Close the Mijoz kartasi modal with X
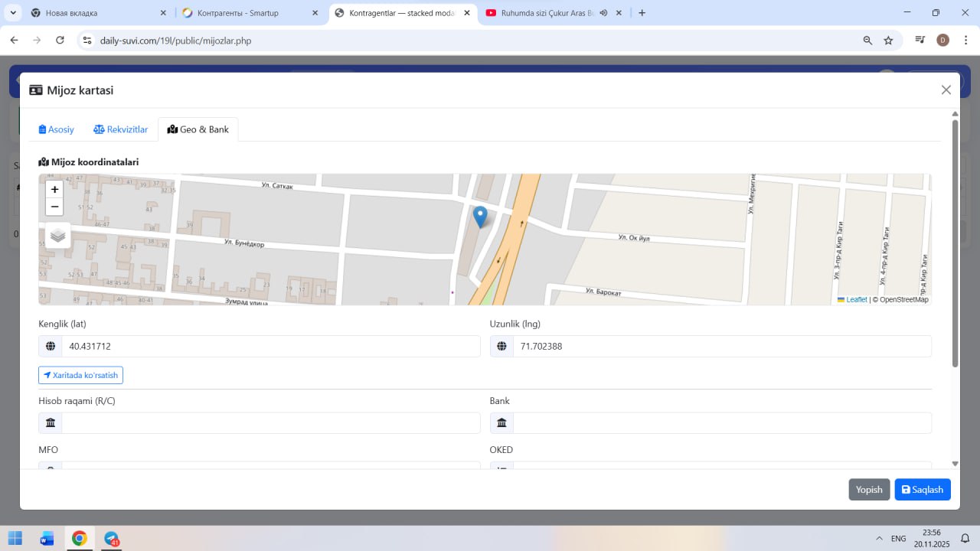The height and width of the screenshot is (551, 980). coord(946,90)
